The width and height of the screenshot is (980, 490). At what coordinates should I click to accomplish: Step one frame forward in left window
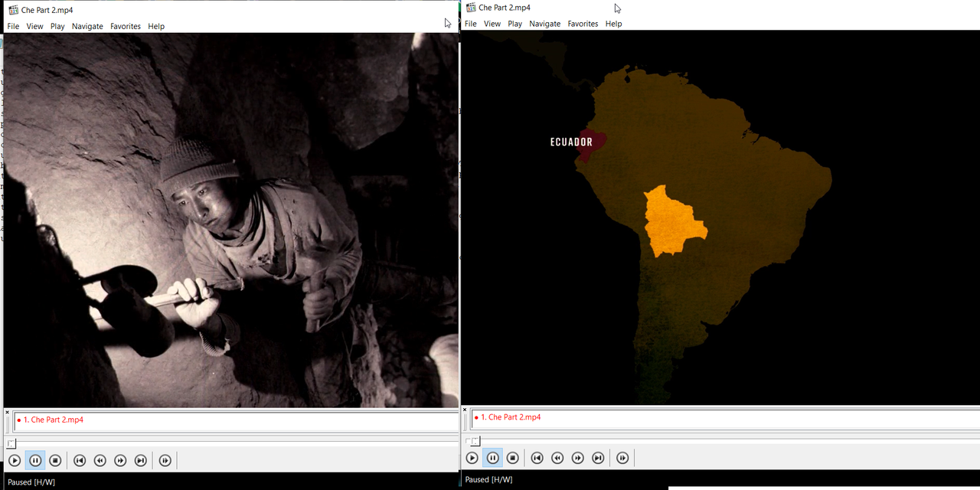coord(165,460)
